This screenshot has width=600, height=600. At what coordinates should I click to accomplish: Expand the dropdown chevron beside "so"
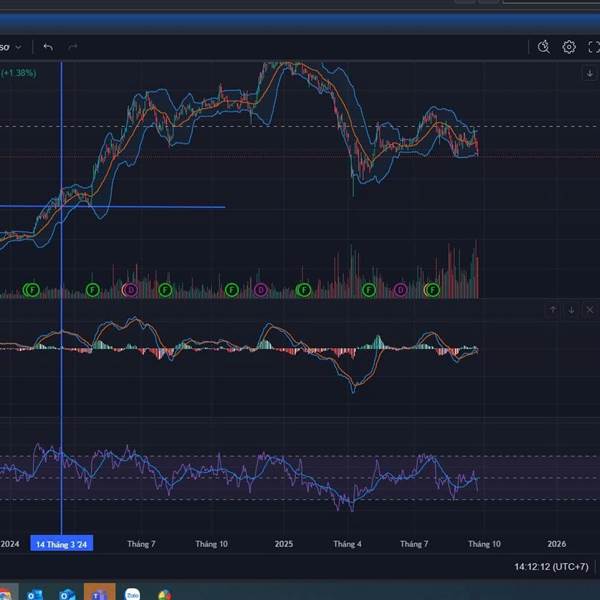pos(18,47)
